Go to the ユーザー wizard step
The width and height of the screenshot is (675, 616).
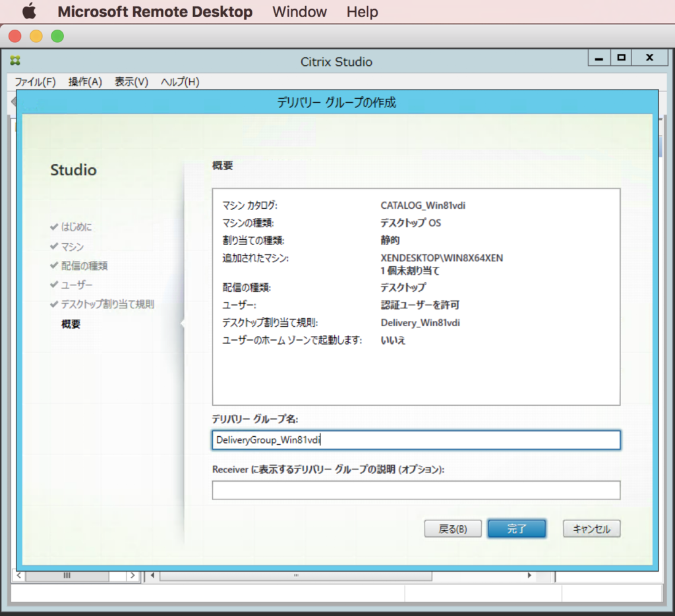[76, 285]
